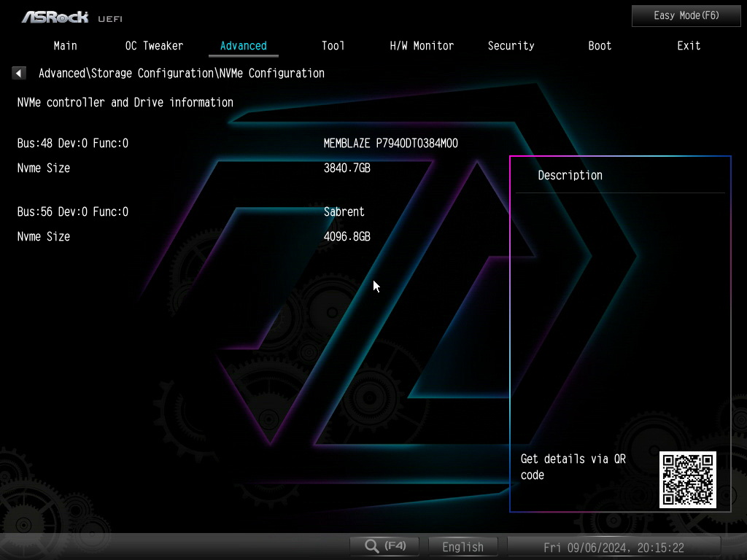
Task: Select the Advanced tab
Action: click(244, 46)
